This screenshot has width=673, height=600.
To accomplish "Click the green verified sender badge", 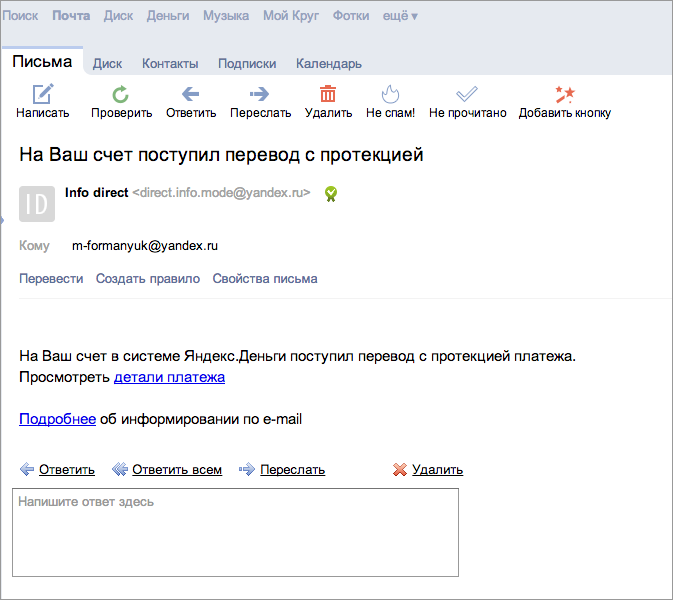I will pyautogui.click(x=331, y=194).
